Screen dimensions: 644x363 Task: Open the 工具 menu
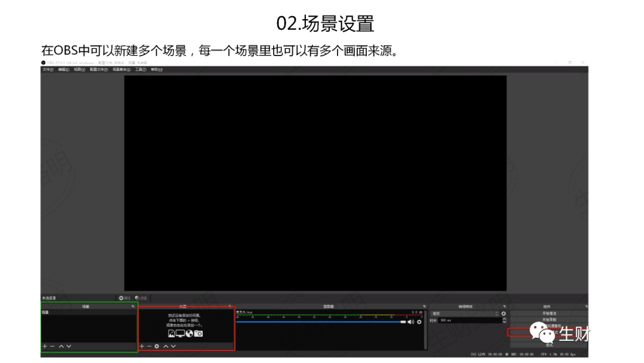[x=138, y=70]
